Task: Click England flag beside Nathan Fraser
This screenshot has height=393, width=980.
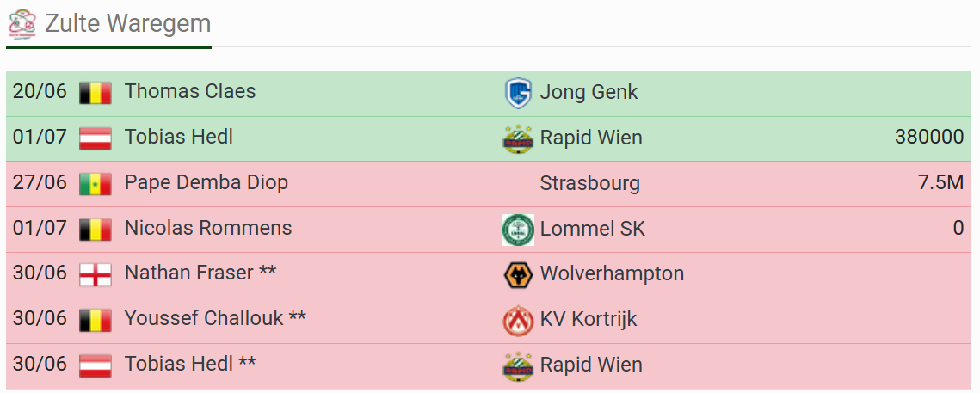Action: tap(95, 275)
